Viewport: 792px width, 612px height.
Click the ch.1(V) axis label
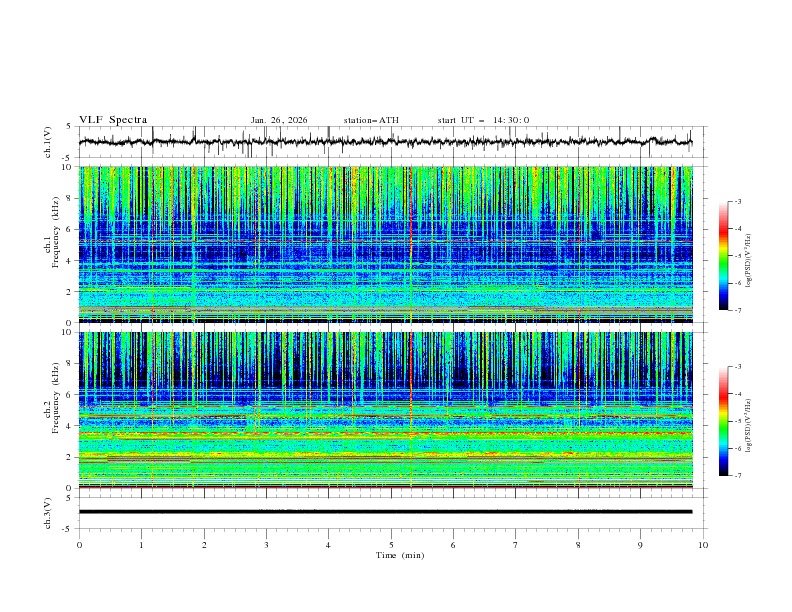click(x=50, y=142)
